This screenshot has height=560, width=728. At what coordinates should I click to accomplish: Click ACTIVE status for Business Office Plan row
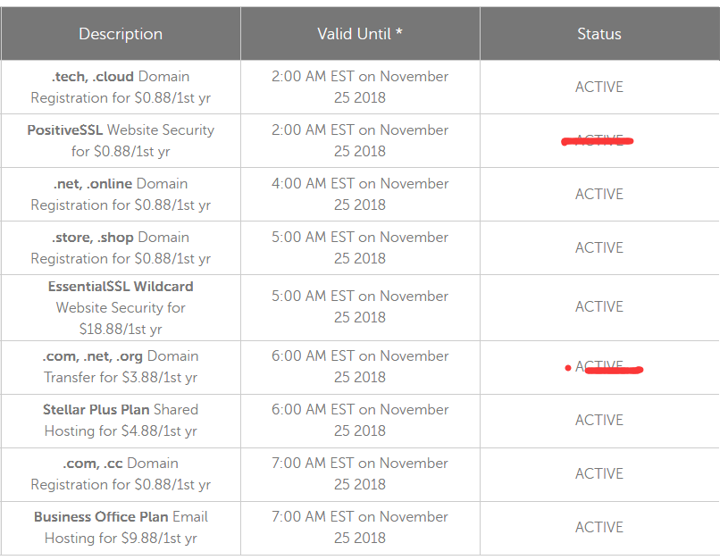click(x=599, y=527)
